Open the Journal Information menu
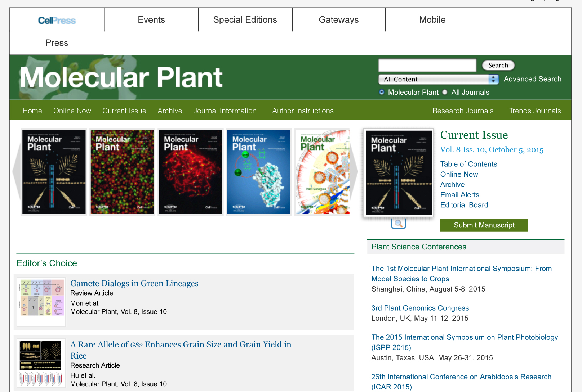The height and width of the screenshot is (392, 582). 225,111
